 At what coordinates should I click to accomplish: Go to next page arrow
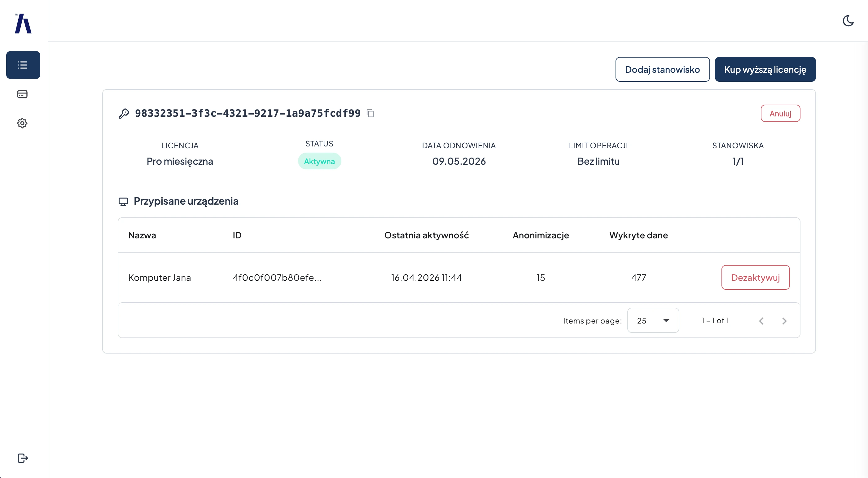pos(784,321)
